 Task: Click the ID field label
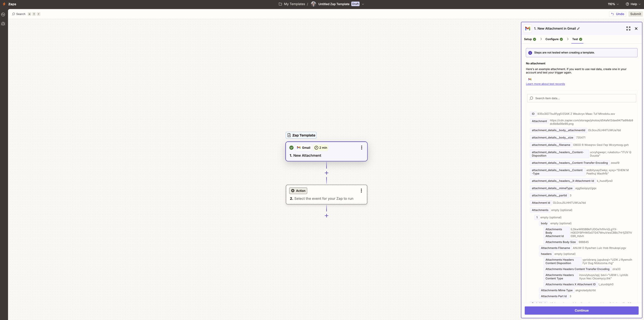pyautogui.click(x=533, y=114)
